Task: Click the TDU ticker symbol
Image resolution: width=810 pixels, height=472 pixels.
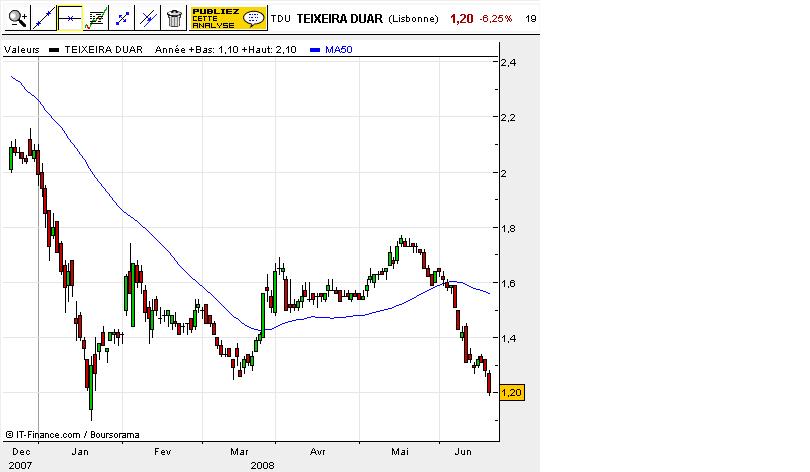Action: (281, 19)
